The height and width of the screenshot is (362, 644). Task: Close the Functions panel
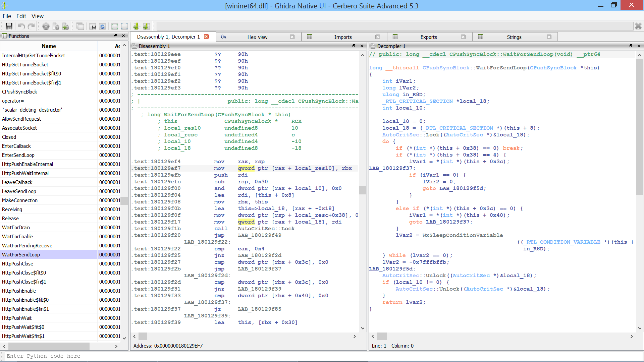(123, 36)
